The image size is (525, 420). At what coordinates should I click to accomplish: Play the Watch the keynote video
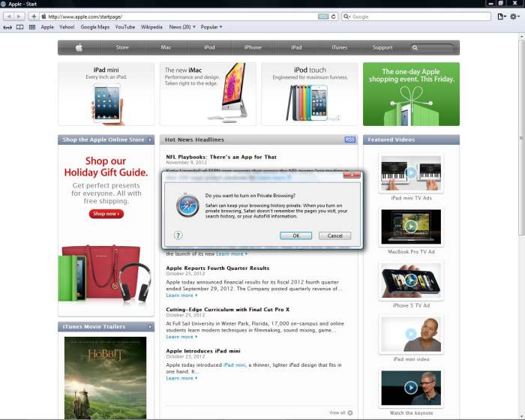coord(411,388)
